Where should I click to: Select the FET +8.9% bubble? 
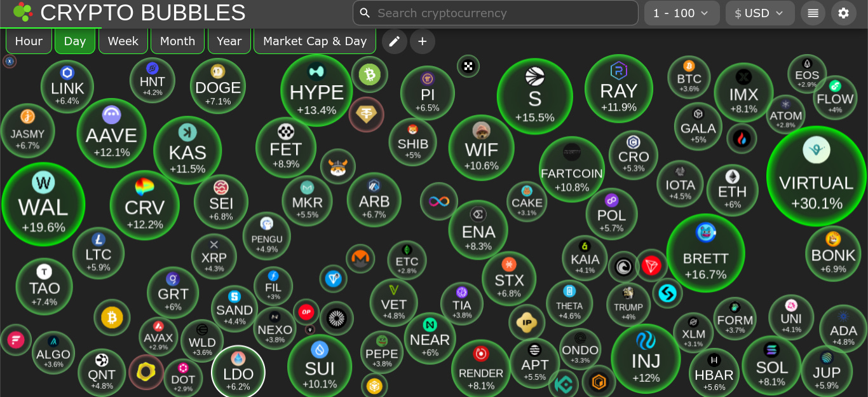click(x=286, y=148)
